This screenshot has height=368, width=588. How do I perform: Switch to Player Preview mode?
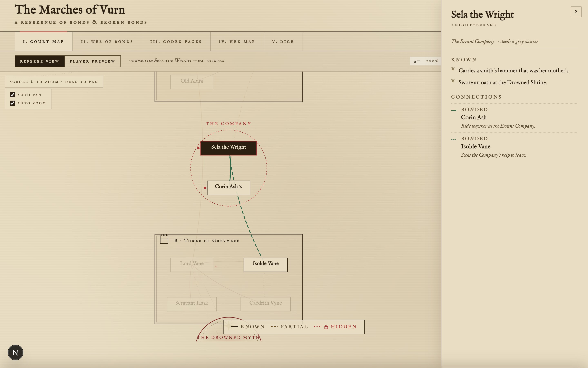tap(92, 61)
